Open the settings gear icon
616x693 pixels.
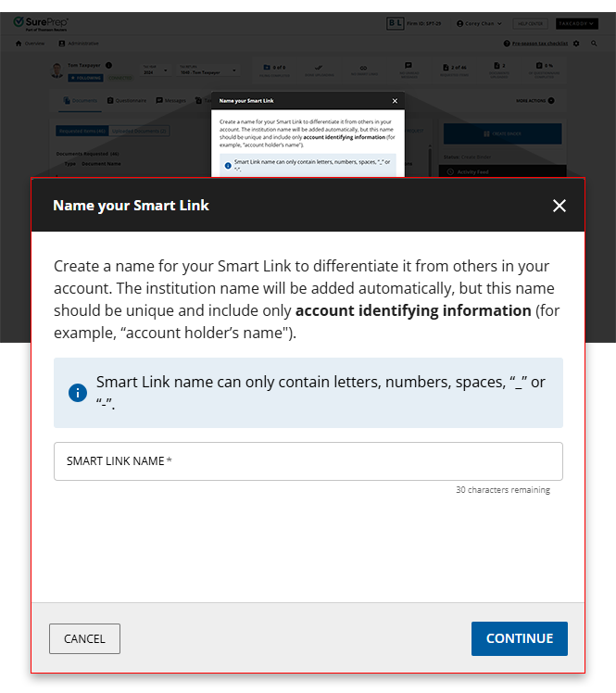(576, 44)
